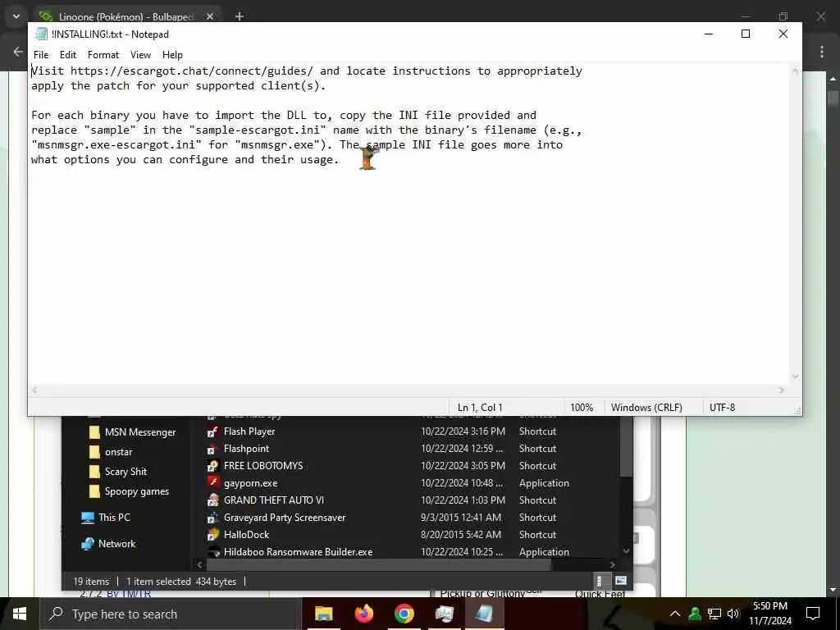Click Explorer horizontal scrollbar right arrow

coord(613,564)
